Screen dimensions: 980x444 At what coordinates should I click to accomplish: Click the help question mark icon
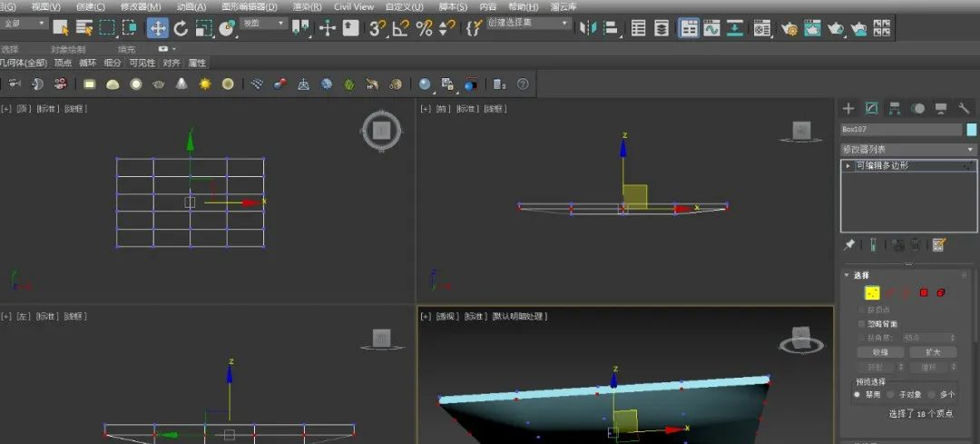click(x=523, y=84)
